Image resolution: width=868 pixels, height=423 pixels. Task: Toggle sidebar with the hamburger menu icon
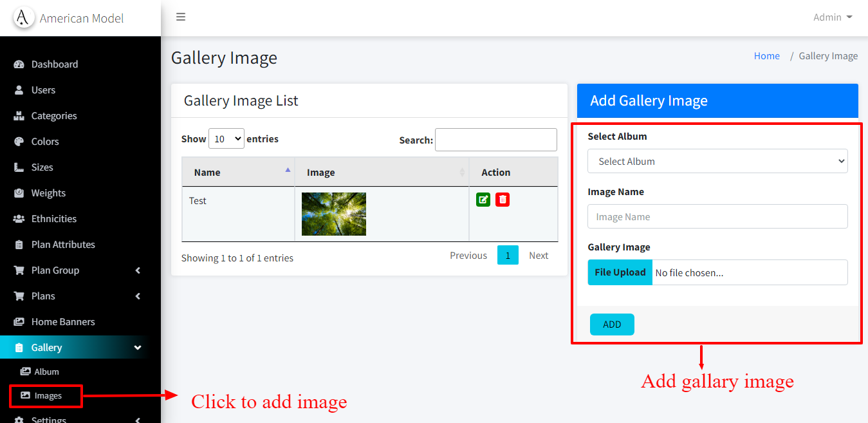(x=181, y=17)
